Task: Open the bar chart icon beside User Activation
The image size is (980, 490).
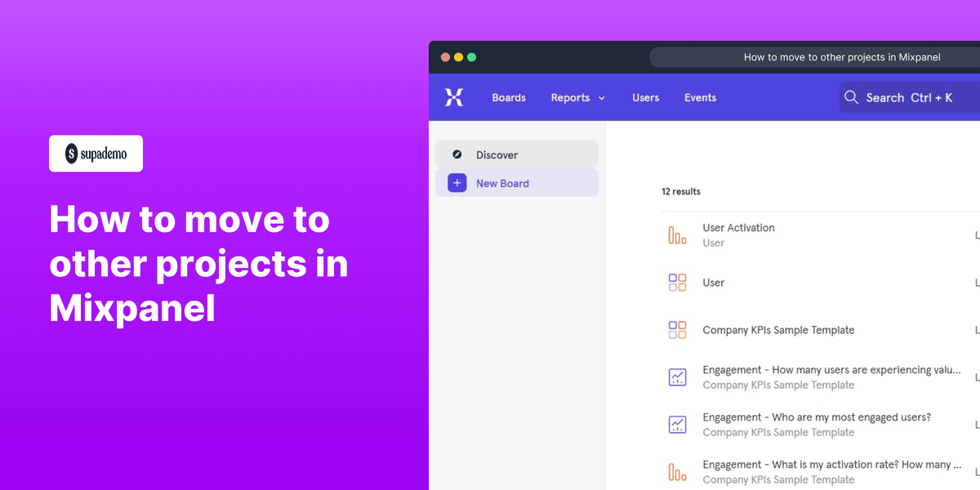Action: pyautogui.click(x=677, y=234)
